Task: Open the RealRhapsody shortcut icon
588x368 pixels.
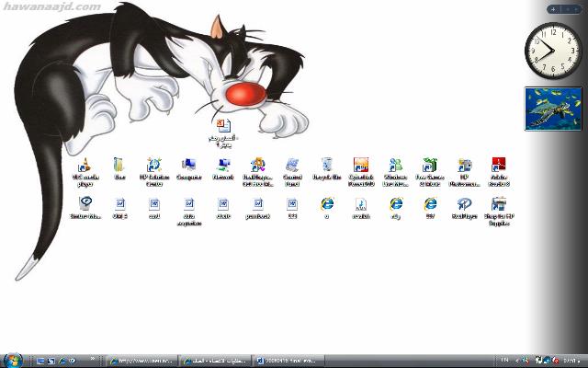Action: click(x=257, y=172)
